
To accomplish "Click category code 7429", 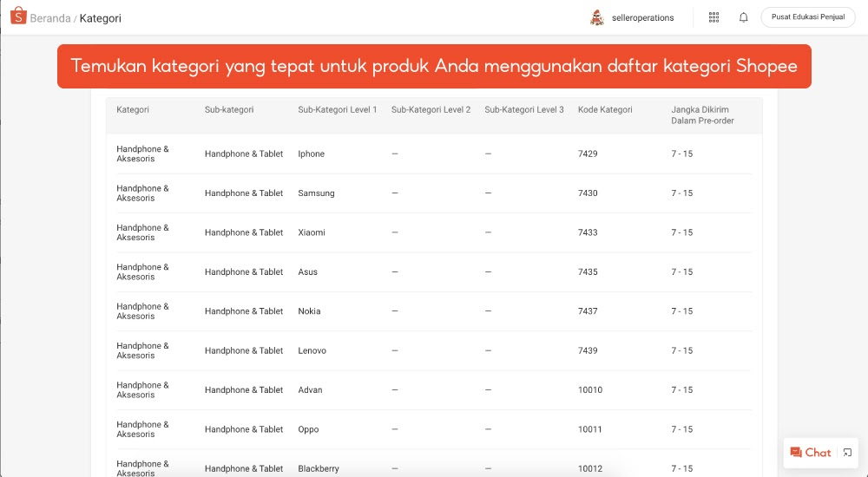I will (588, 154).
